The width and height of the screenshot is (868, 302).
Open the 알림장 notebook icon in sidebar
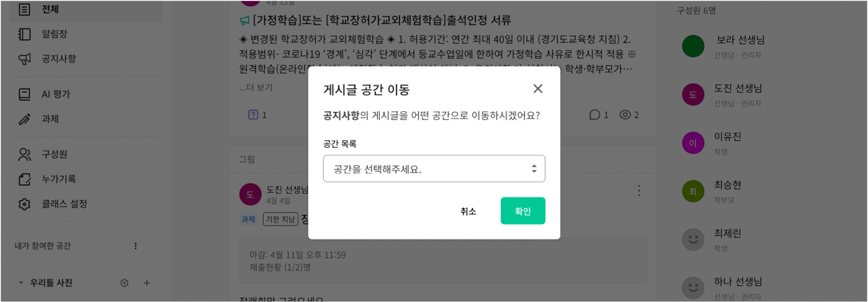(x=24, y=34)
